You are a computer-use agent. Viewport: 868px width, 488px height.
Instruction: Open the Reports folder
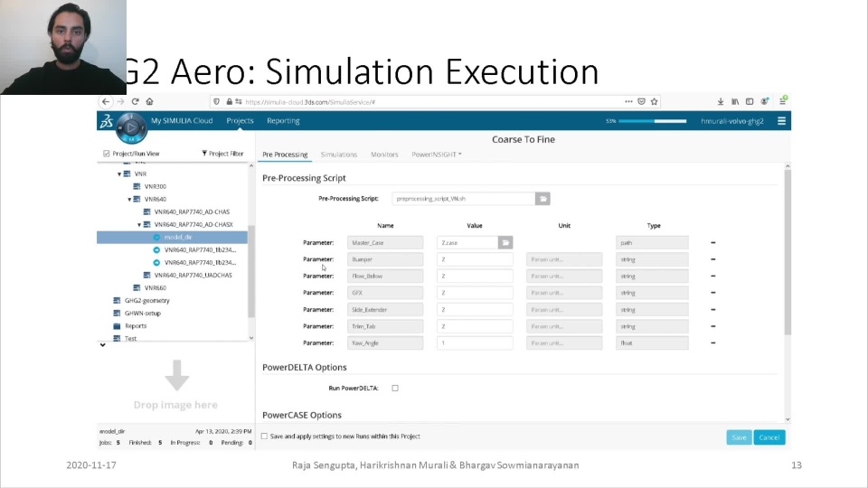coord(135,326)
